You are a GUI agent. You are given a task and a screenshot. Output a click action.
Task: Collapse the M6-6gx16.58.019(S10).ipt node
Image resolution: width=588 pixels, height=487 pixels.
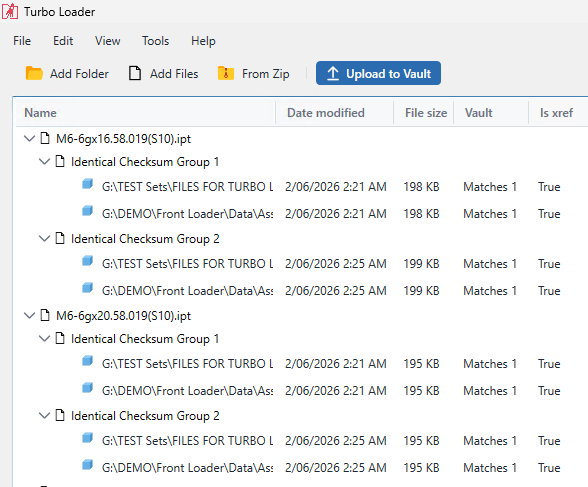(x=29, y=138)
